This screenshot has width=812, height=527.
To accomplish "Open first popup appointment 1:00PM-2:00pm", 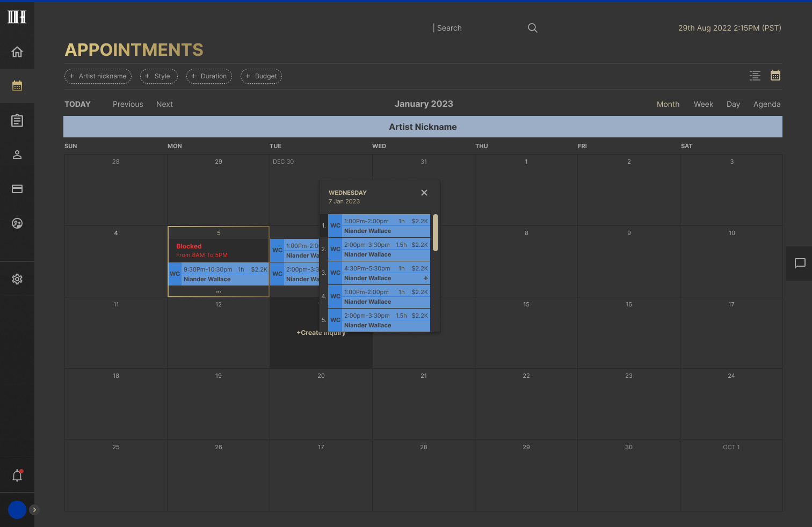I will [x=379, y=226].
